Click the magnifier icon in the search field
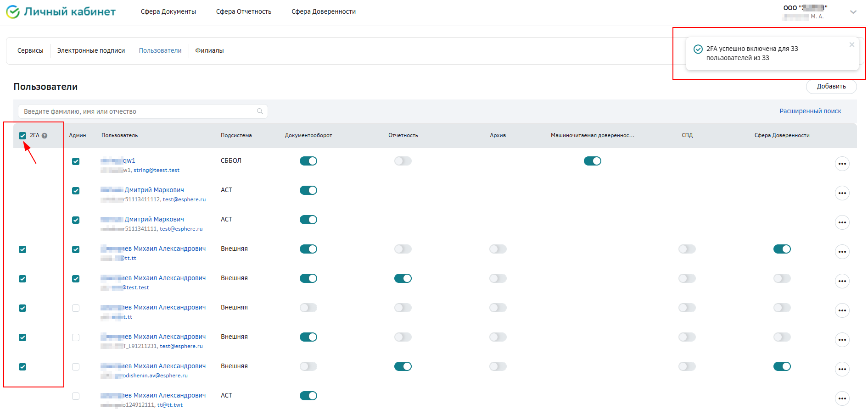 click(260, 111)
